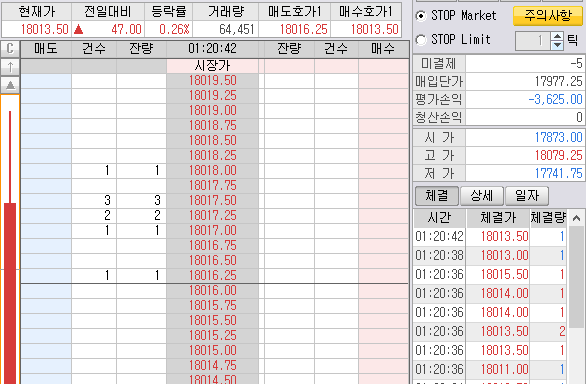Click trade price 18015.50 in the 체결 list
586x384 pixels.
[504, 275]
